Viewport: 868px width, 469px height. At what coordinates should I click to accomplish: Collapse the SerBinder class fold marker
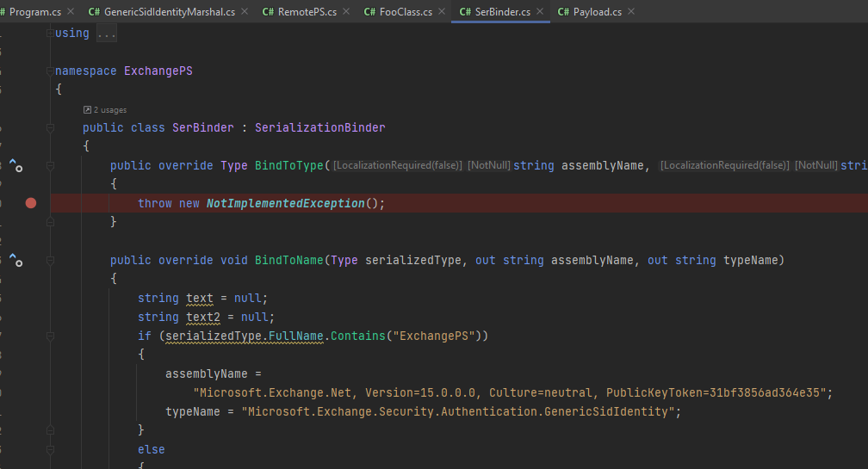[50, 127]
